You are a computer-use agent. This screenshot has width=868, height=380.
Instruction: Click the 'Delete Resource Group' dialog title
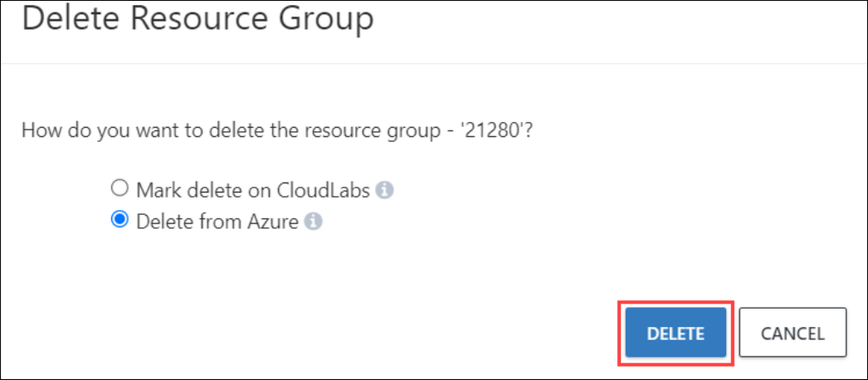(x=197, y=20)
